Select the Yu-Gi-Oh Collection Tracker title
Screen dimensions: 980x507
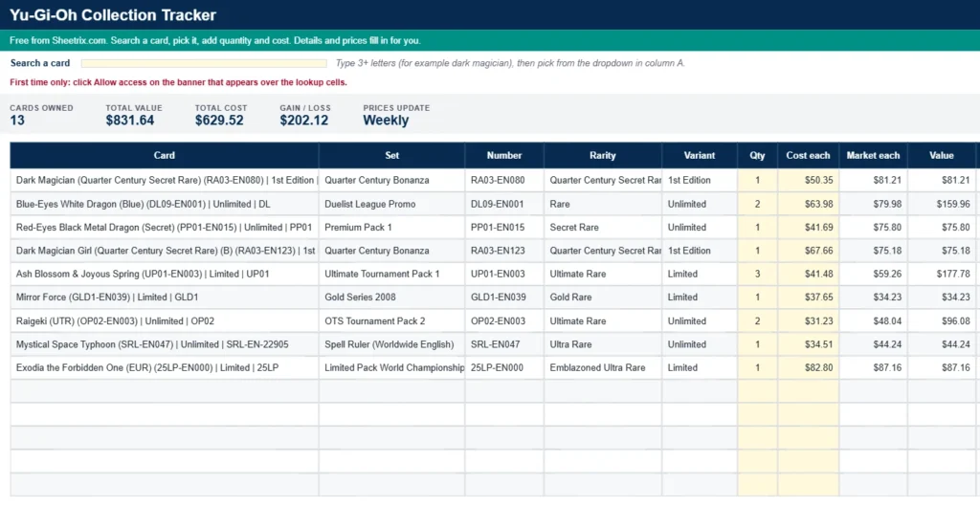click(113, 15)
